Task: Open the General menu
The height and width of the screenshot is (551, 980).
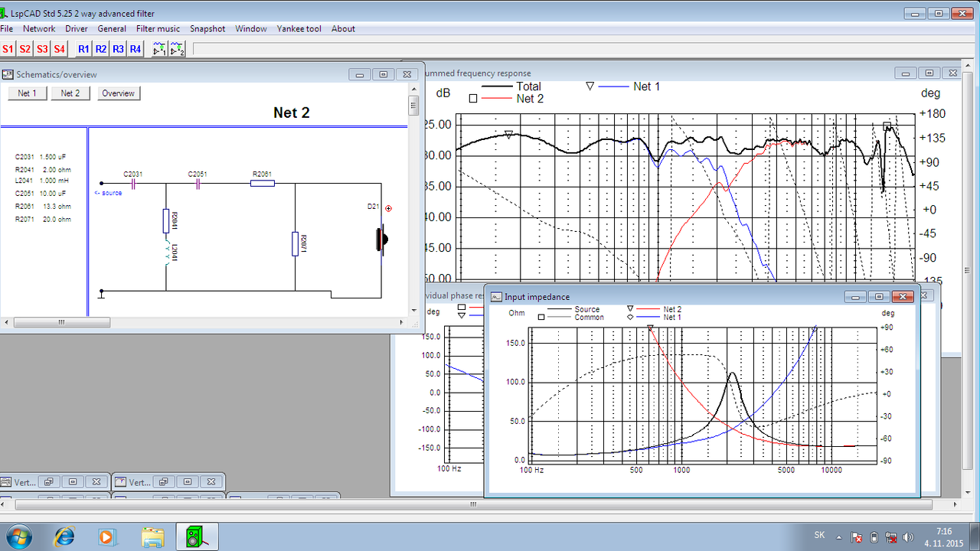Action: (x=112, y=29)
